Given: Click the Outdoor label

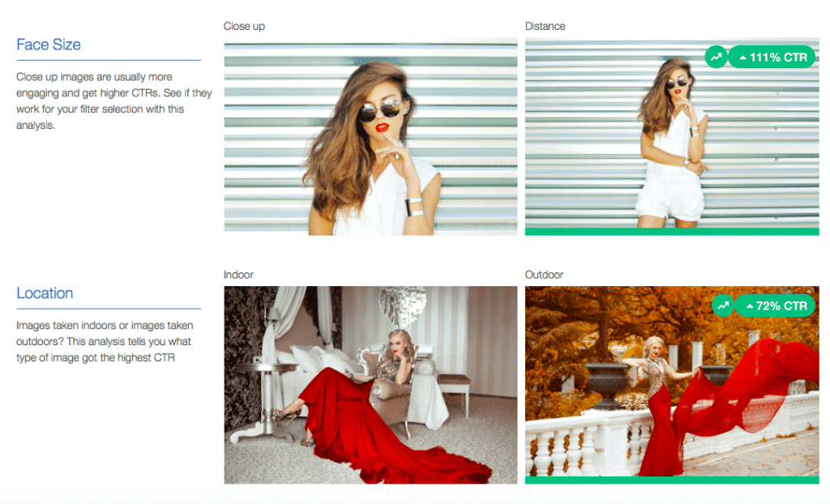Looking at the screenshot, I should coord(544,275).
